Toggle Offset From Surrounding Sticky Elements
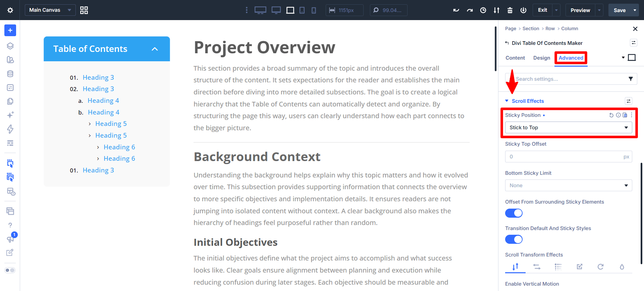This screenshot has height=291, width=644. click(514, 213)
